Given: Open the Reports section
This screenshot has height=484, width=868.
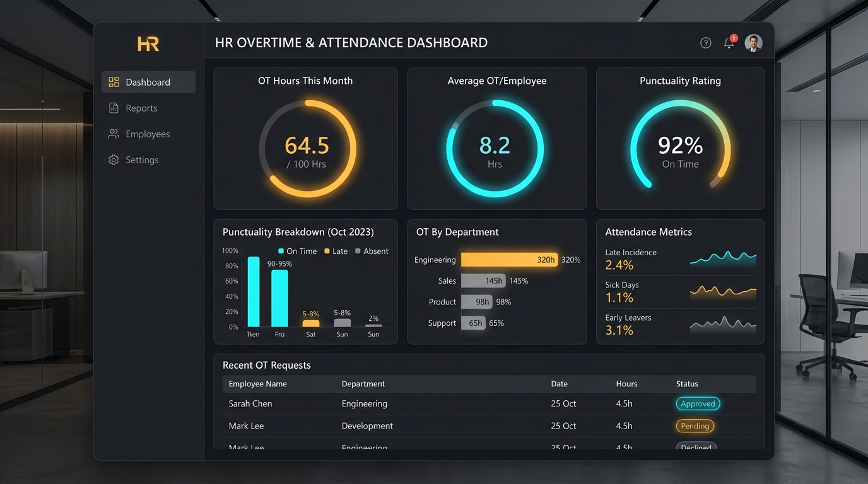Looking at the screenshot, I should 141,108.
